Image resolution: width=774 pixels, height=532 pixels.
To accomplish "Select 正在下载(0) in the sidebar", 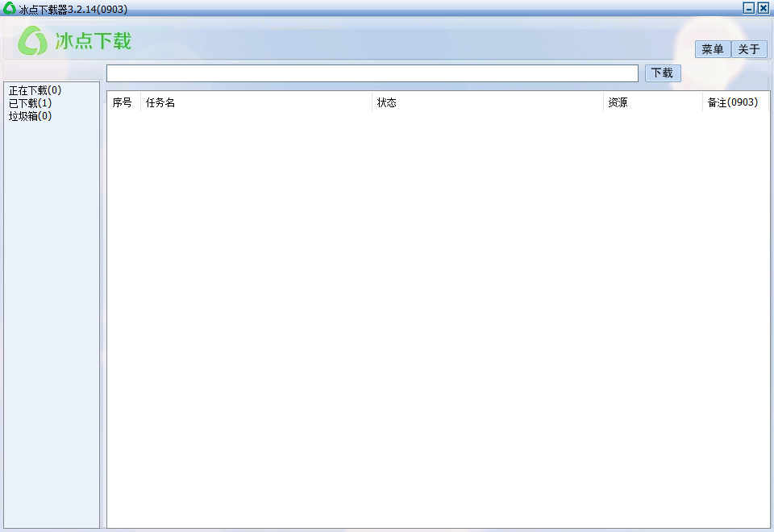I will (35, 91).
